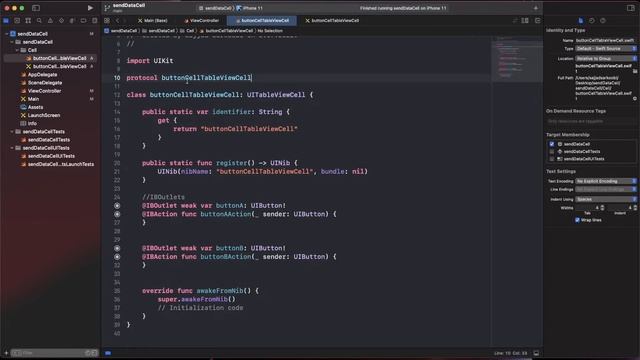Enable sendDataCellUITests target membership
The height and width of the screenshot is (360, 640).
552,159
